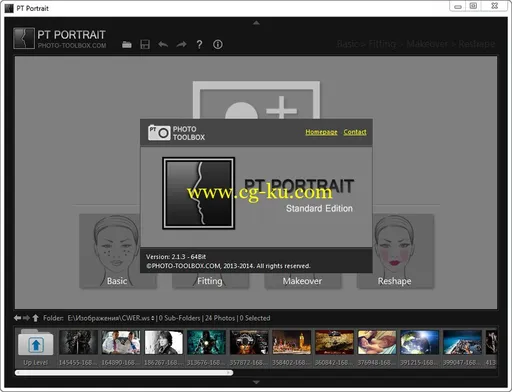Go back with the folder left arrow
This screenshot has width=512, height=392.
coord(17,318)
